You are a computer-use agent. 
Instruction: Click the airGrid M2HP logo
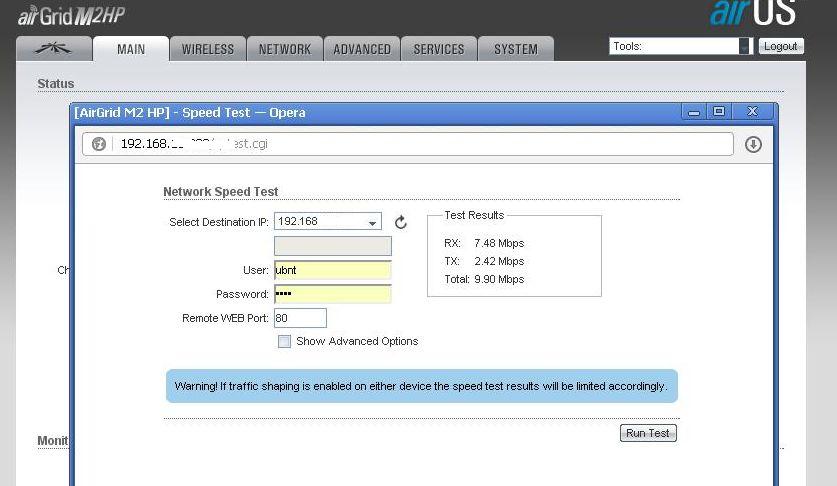pos(71,15)
